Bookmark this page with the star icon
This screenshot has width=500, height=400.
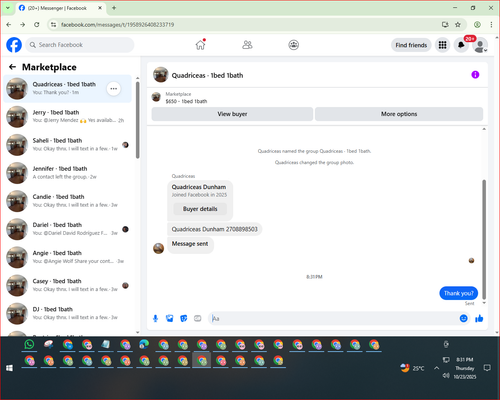pyautogui.click(x=458, y=25)
